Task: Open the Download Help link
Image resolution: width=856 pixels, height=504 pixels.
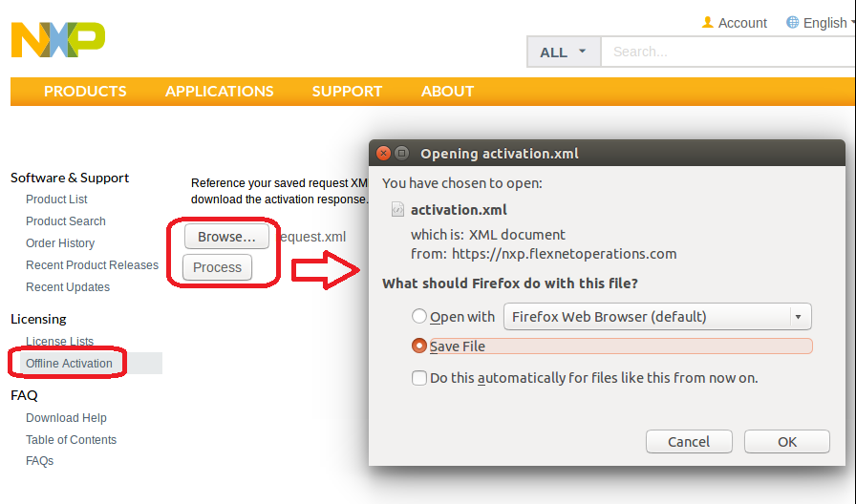Action: 66,418
